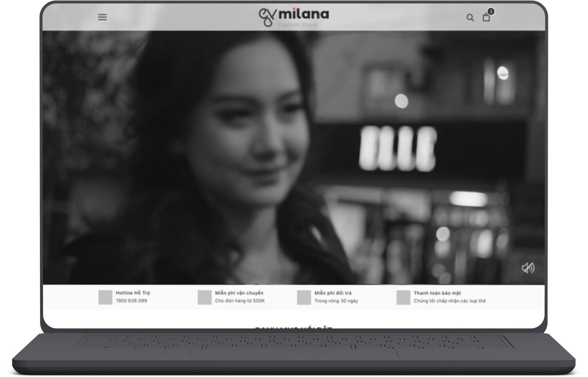Click the search magnifier icon
Viewport: 588px width, 377px height.
click(470, 18)
